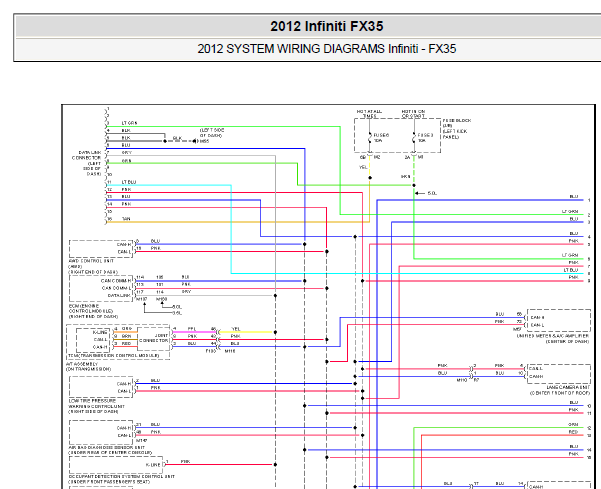Select the FUSE 3 10A label
The image size is (601, 489).
425,138
